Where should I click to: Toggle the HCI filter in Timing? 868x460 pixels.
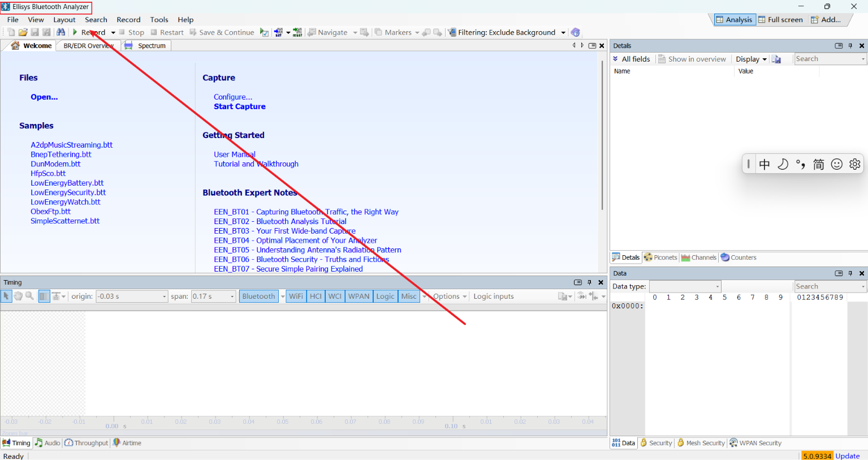(x=316, y=296)
